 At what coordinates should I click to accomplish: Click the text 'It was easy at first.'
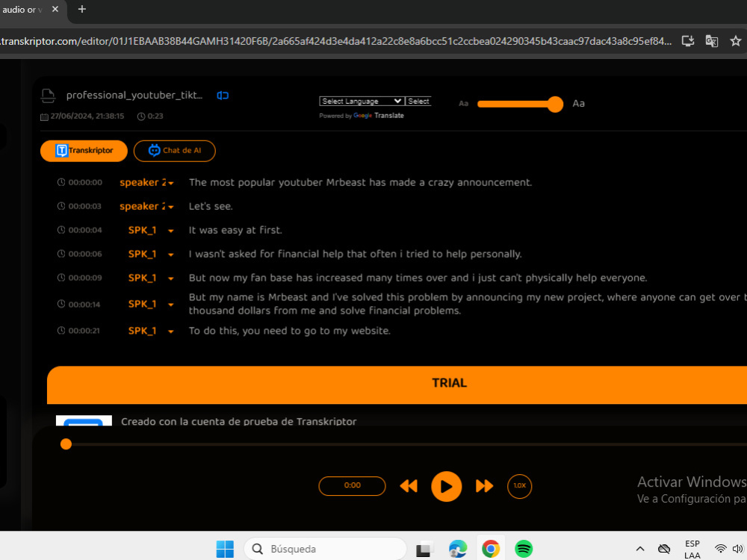pos(235,230)
